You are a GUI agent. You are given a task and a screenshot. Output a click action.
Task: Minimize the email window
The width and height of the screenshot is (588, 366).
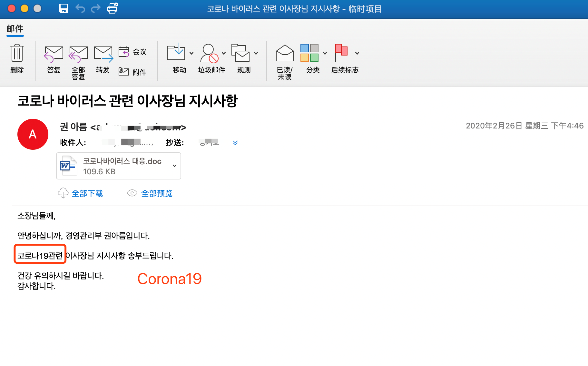tap(24, 8)
